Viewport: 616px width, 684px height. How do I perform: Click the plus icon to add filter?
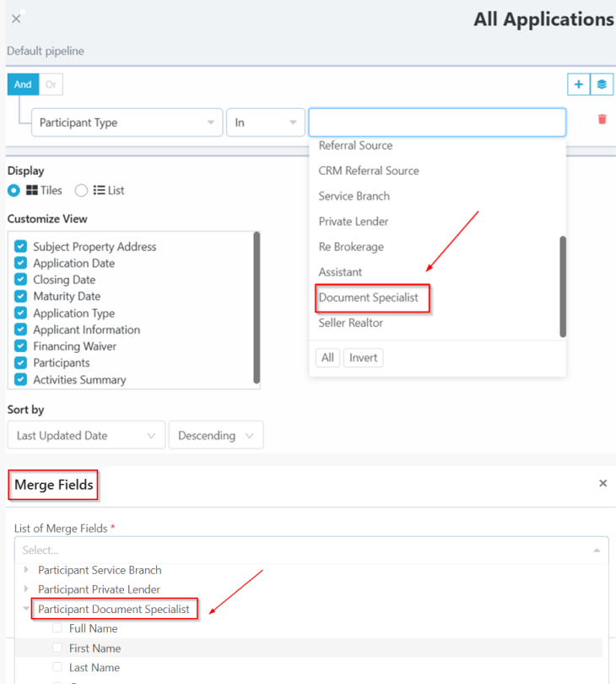578,84
